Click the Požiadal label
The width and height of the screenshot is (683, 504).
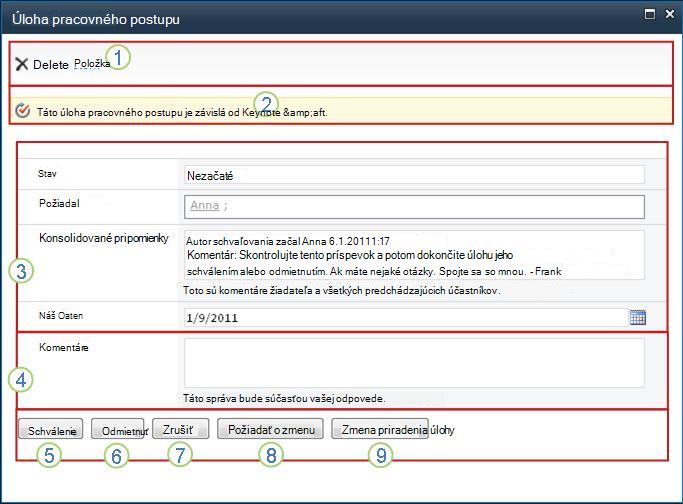tap(59, 203)
